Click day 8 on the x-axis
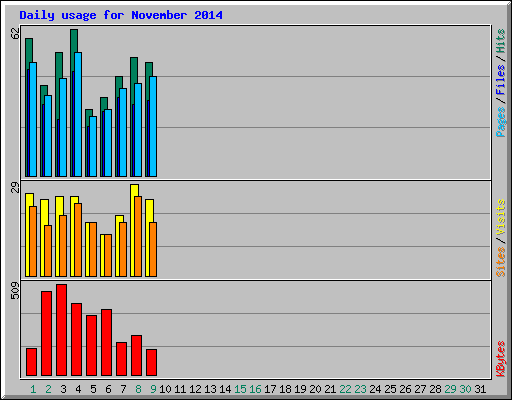Screen dimensions: 512x400 (138, 389)
